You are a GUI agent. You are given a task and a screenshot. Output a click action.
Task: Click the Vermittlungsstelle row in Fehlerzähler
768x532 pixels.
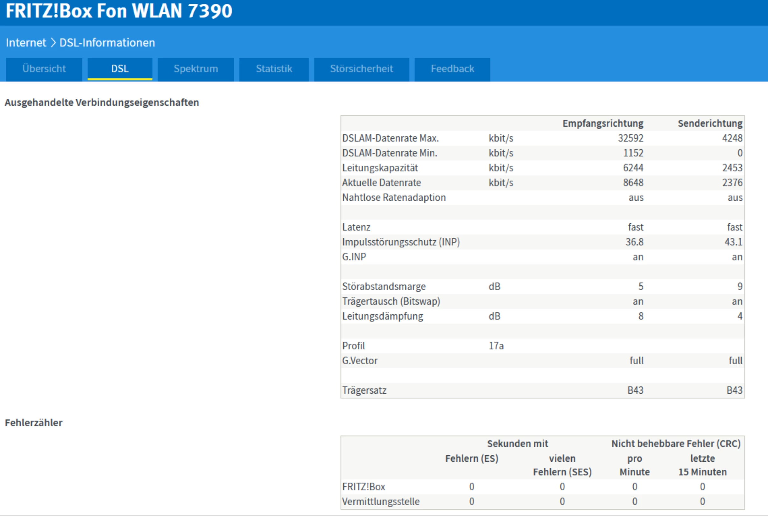pyautogui.click(x=381, y=502)
